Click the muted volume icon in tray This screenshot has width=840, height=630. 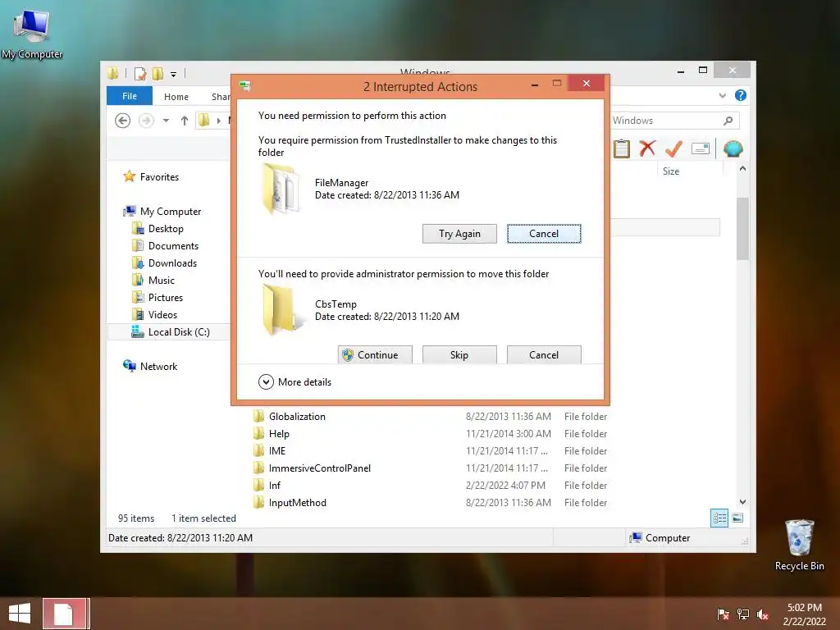[763, 614]
